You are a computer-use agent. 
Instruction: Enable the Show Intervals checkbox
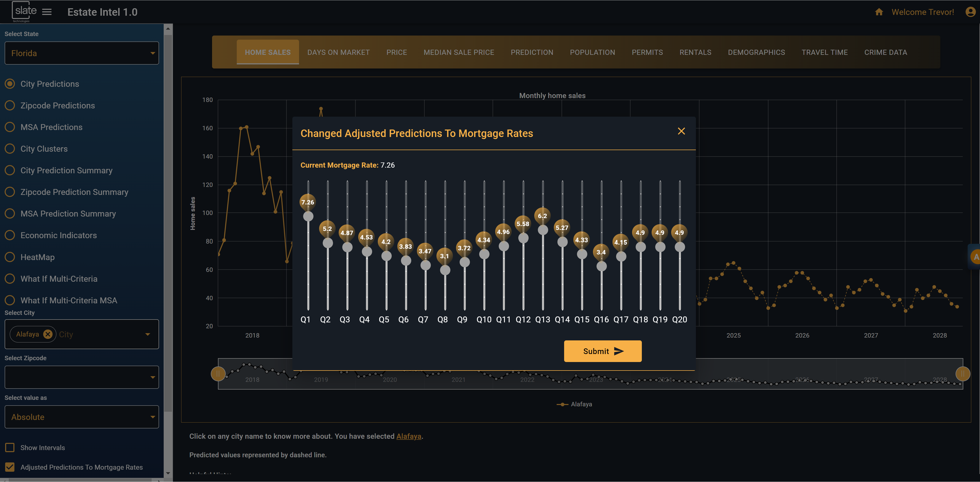(10, 448)
